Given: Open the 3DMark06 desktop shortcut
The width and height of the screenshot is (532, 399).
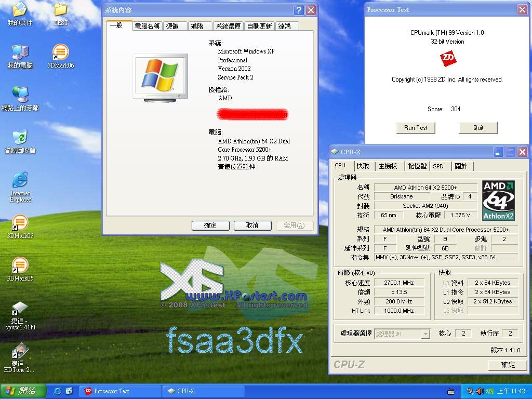Looking at the screenshot, I should click(x=60, y=52).
